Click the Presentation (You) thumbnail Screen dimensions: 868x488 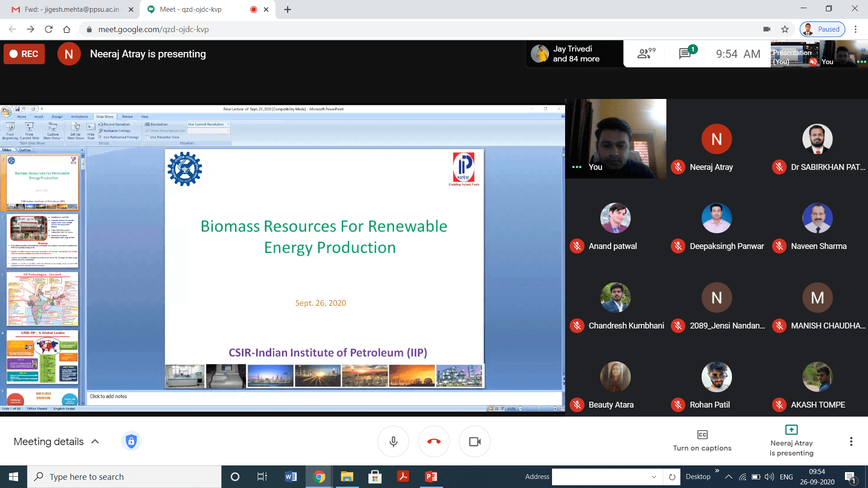795,54
